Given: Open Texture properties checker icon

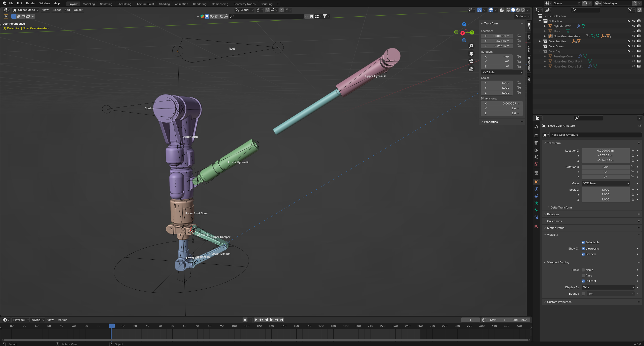Looking at the screenshot, I should coord(536,226).
